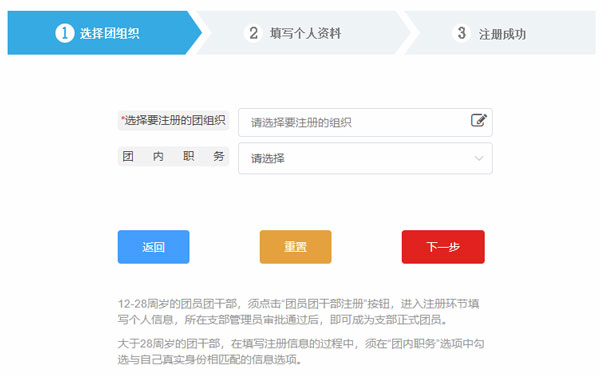Click the 注册成功 step title text

point(502,34)
